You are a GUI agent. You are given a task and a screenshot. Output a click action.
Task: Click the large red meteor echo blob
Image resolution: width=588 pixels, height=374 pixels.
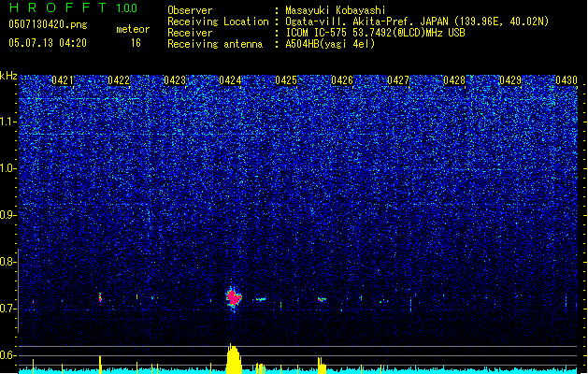click(x=234, y=298)
